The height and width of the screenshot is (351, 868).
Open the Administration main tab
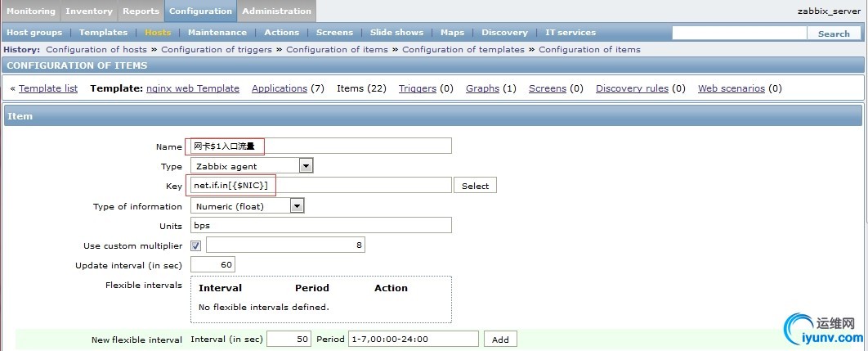(x=277, y=11)
